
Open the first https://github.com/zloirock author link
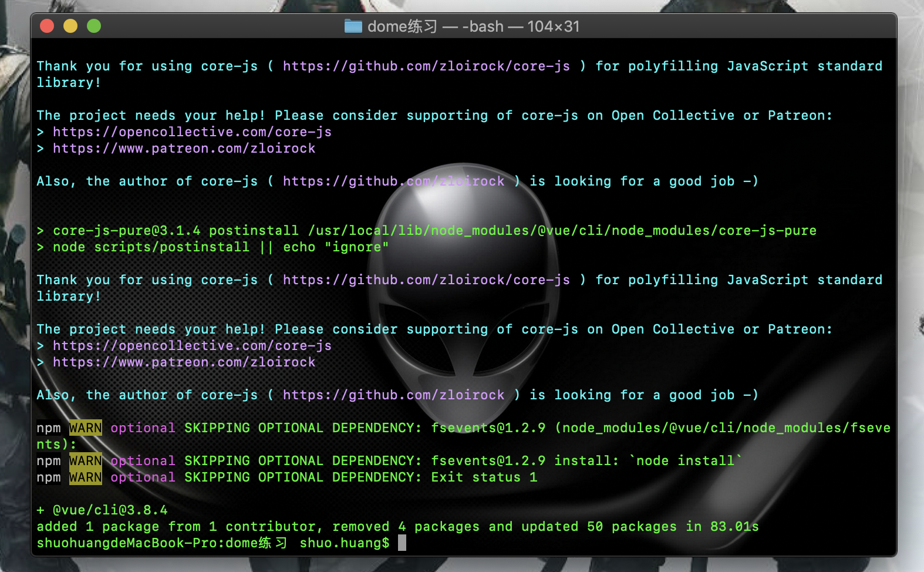pos(393,181)
